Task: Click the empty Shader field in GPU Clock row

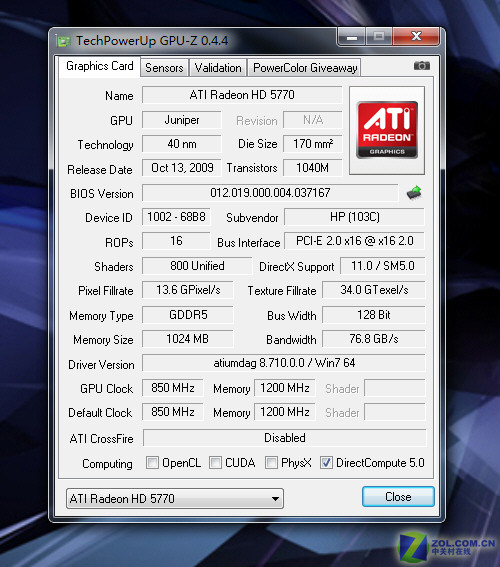Action: tap(395, 388)
